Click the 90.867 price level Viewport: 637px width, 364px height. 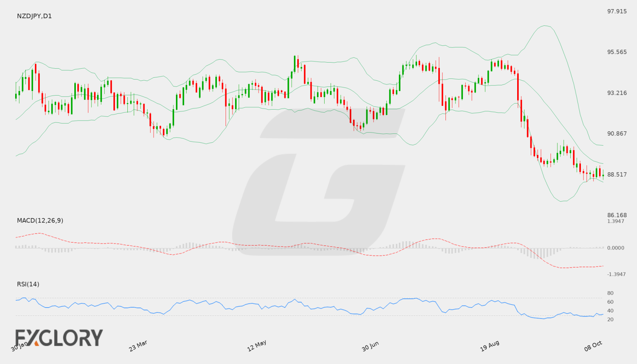pyautogui.click(x=617, y=133)
